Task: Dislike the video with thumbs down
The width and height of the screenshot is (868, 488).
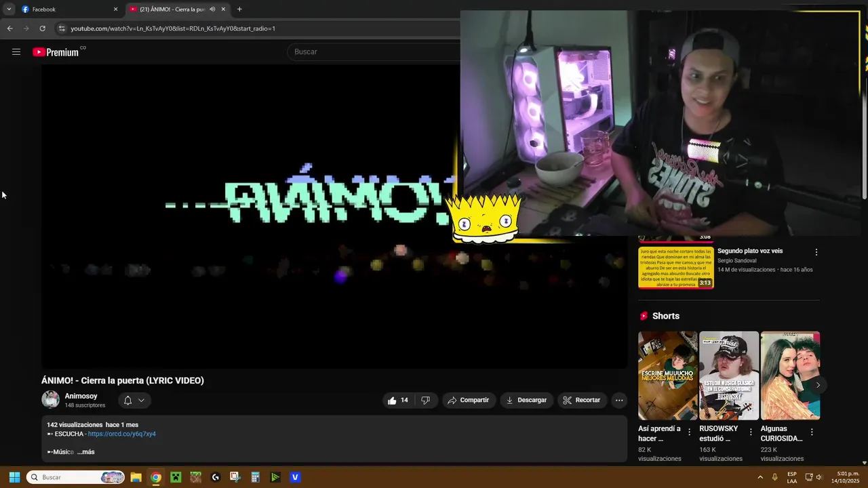Action: coord(426,401)
